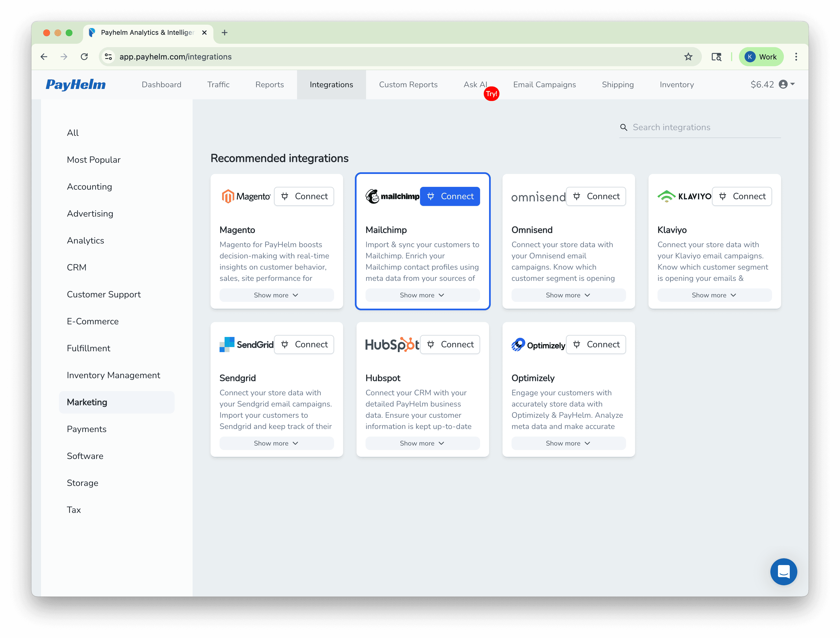Connect the Sendgrid integration
Image resolution: width=840 pixels, height=638 pixels.
click(x=304, y=345)
